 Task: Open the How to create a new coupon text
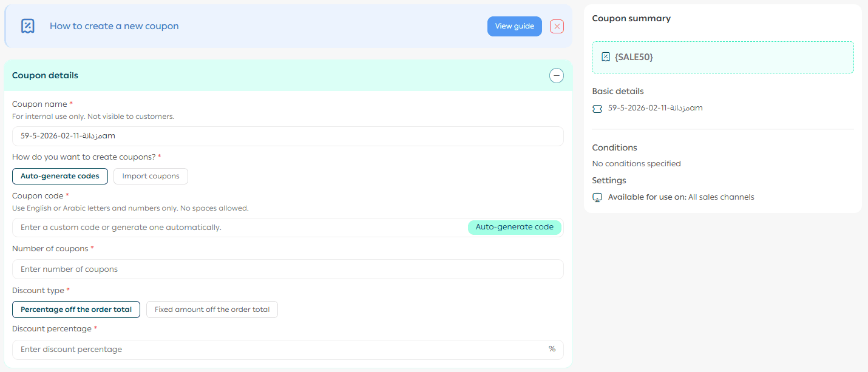point(114,26)
